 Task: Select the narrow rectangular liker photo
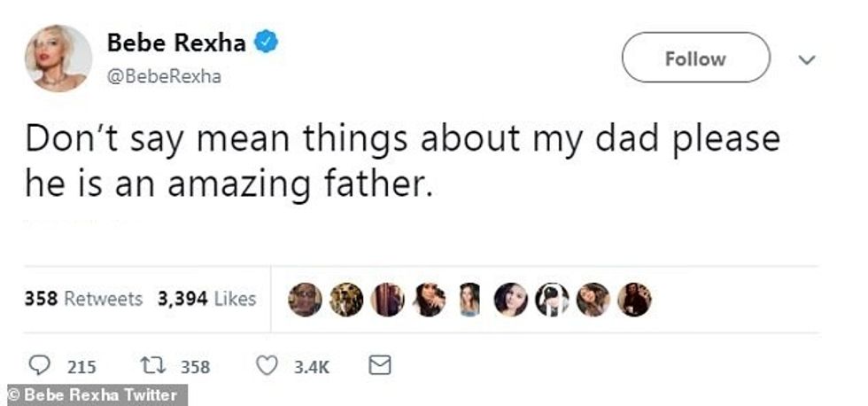(469, 301)
